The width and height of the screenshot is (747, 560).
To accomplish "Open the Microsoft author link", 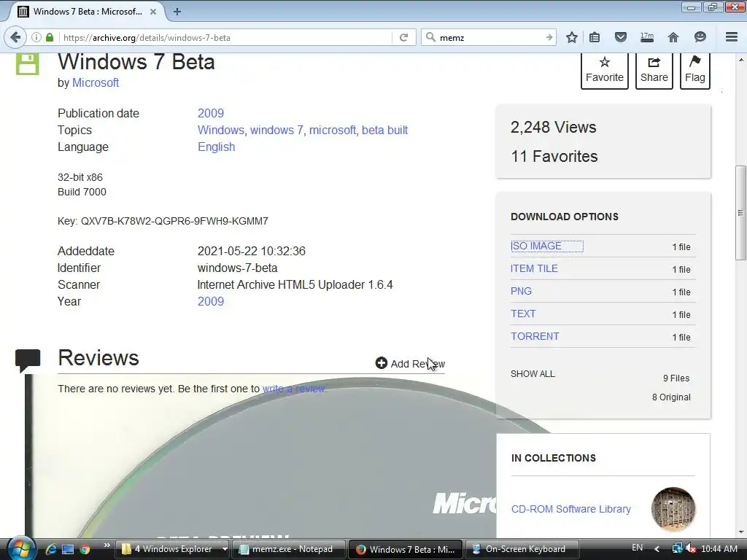I will tap(96, 82).
